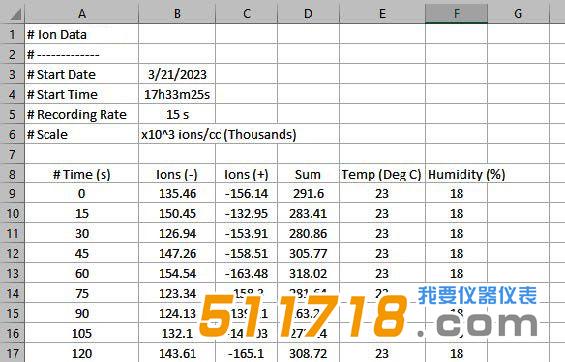Image resolution: width=565 pixels, height=362 pixels.
Task: Select row 7 header
Action: click(x=12, y=154)
